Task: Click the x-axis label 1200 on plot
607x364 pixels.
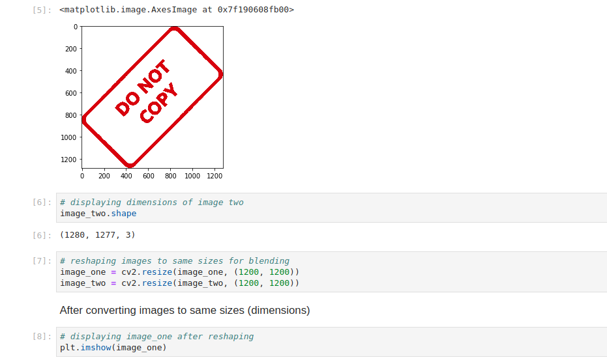Action: pyautogui.click(x=215, y=176)
